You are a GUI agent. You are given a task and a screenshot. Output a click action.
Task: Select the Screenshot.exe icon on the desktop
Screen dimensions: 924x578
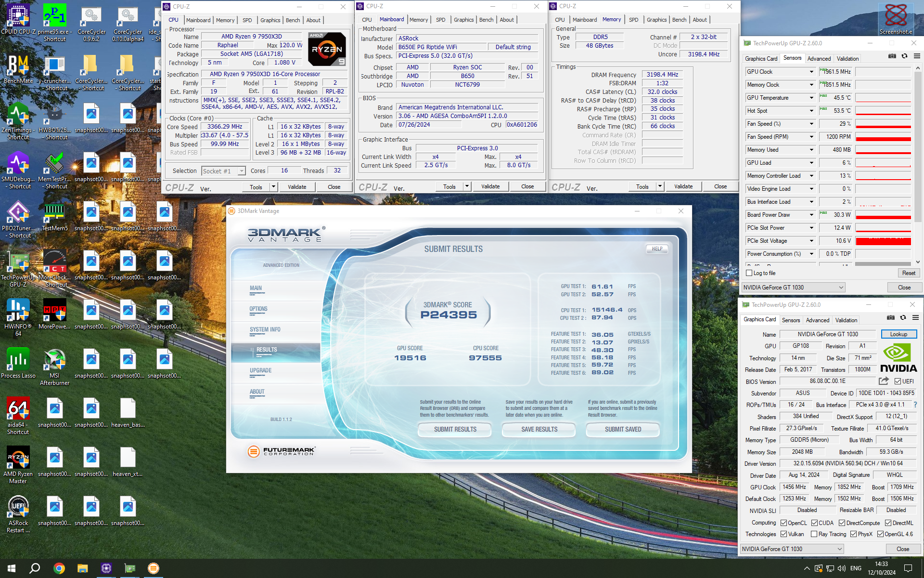[896, 19]
